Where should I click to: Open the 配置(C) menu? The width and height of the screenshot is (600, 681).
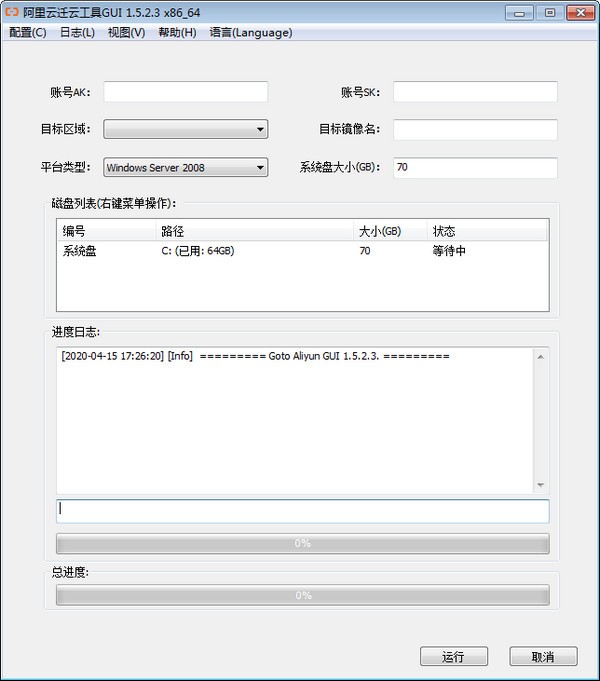pos(28,33)
